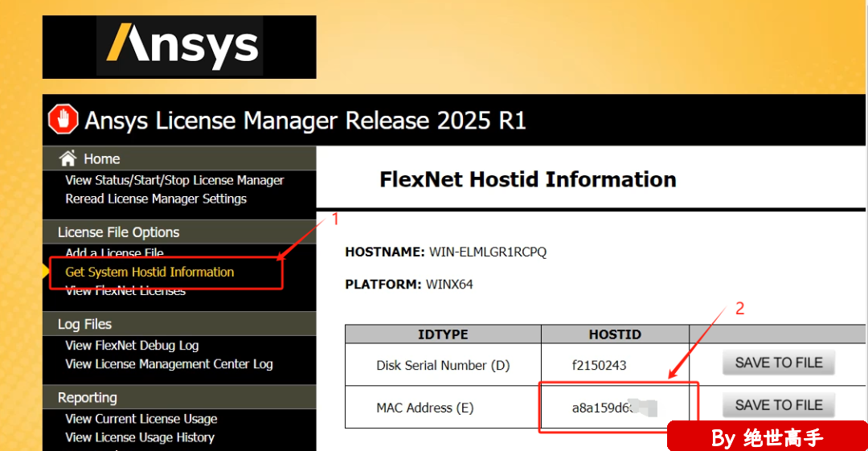This screenshot has width=868, height=451.
Task: Click the Ansys logo at top
Action: 179,47
